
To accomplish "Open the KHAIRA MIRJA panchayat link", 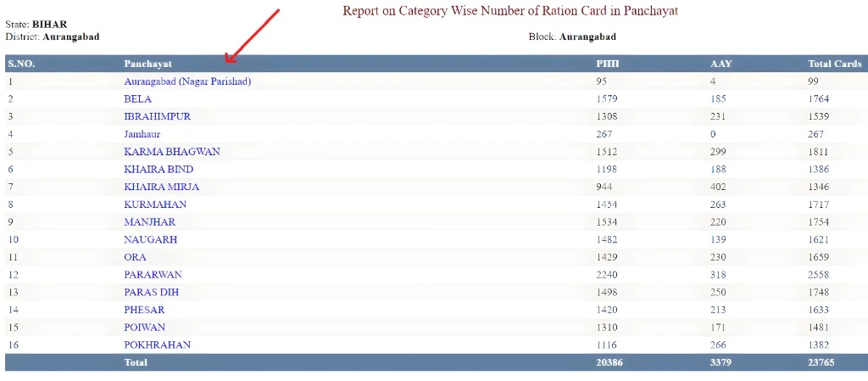I will click(x=161, y=187).
